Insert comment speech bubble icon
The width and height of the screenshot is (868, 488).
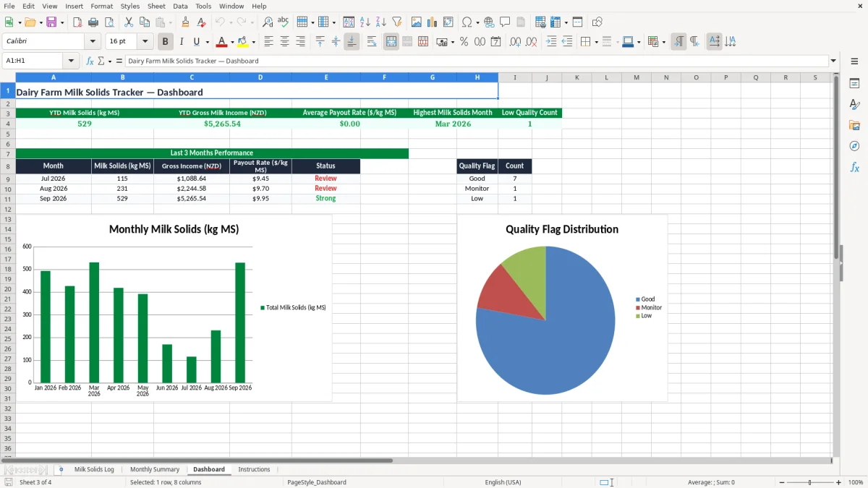click(505, 22)
